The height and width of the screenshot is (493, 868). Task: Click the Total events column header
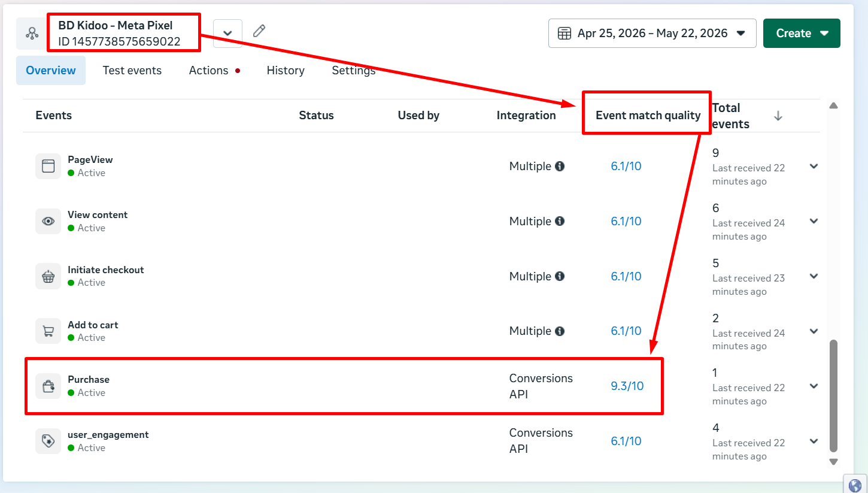point(731,116)
